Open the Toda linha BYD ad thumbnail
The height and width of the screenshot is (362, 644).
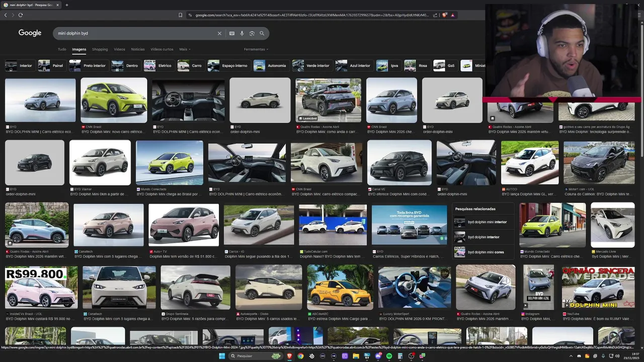tap(409, 225)
